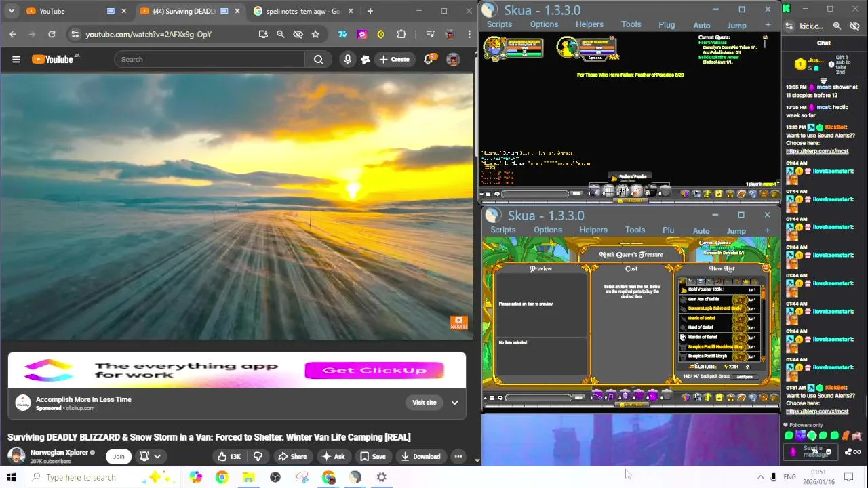Open Options menu in top Skua window
Viewport: 868px width, 488px height.
point(544,24)
